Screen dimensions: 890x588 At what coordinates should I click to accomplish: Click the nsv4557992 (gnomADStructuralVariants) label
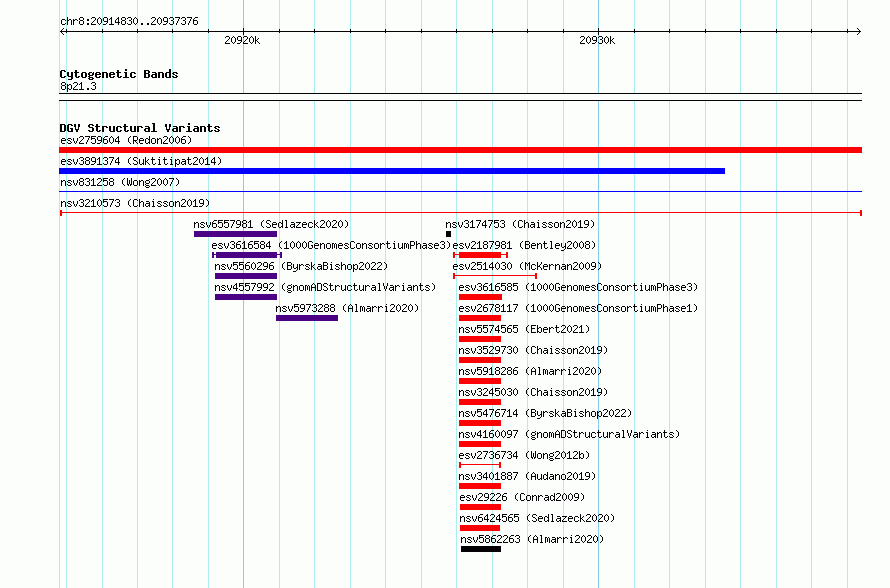point(325,287)
